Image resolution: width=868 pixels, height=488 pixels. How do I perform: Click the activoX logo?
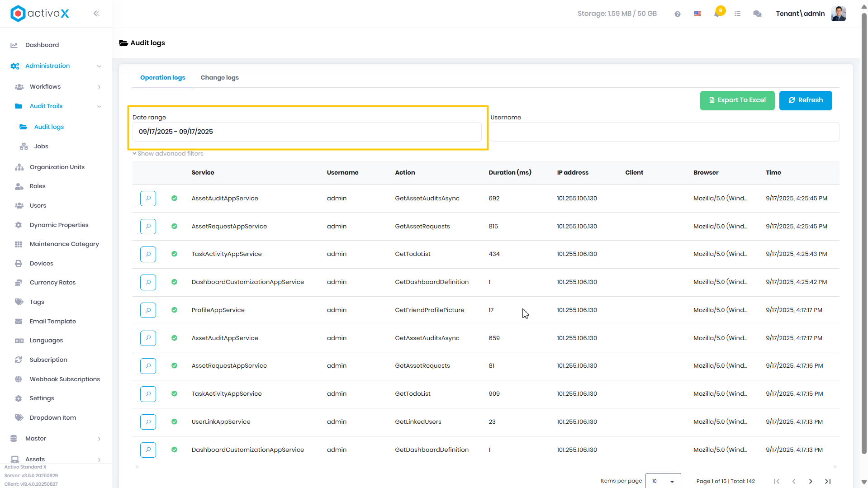tap(40, 14)
